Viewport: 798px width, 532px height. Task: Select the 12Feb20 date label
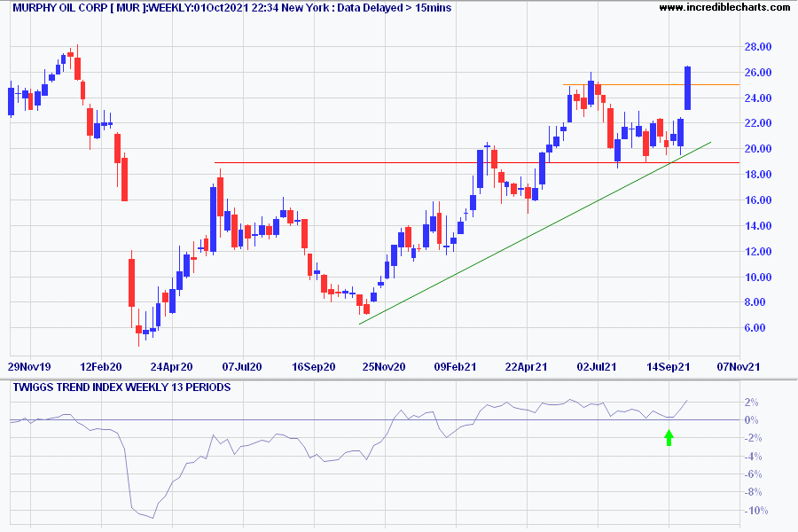(101, 366)
